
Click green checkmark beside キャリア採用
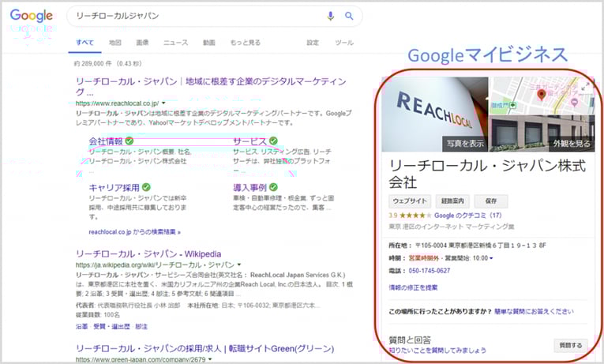click(146, 187)
